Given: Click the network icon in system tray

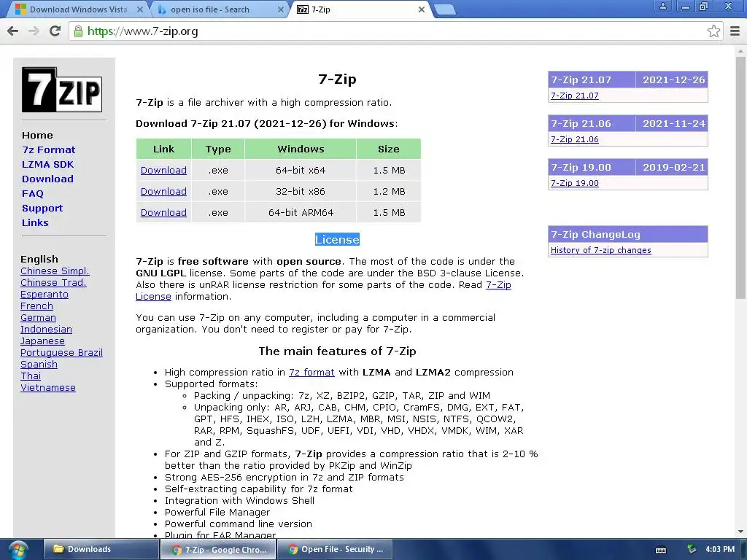Looking at the screenshot, I should pyautogui.click(x=692, y=550).
